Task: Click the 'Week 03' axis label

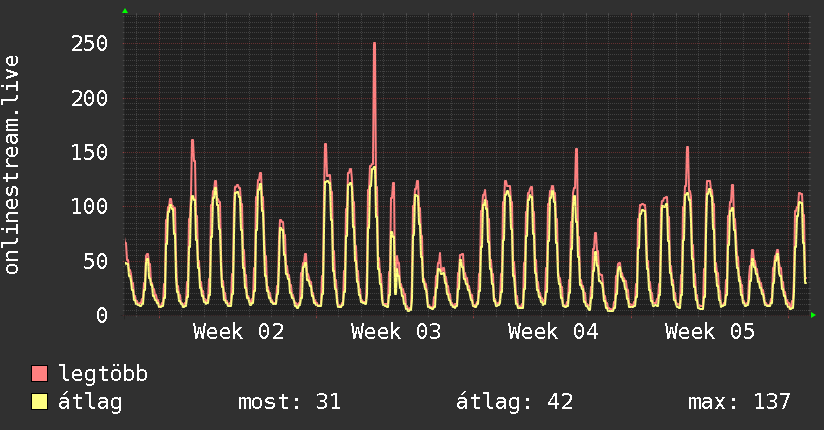Action: click(x=396, y=332)
